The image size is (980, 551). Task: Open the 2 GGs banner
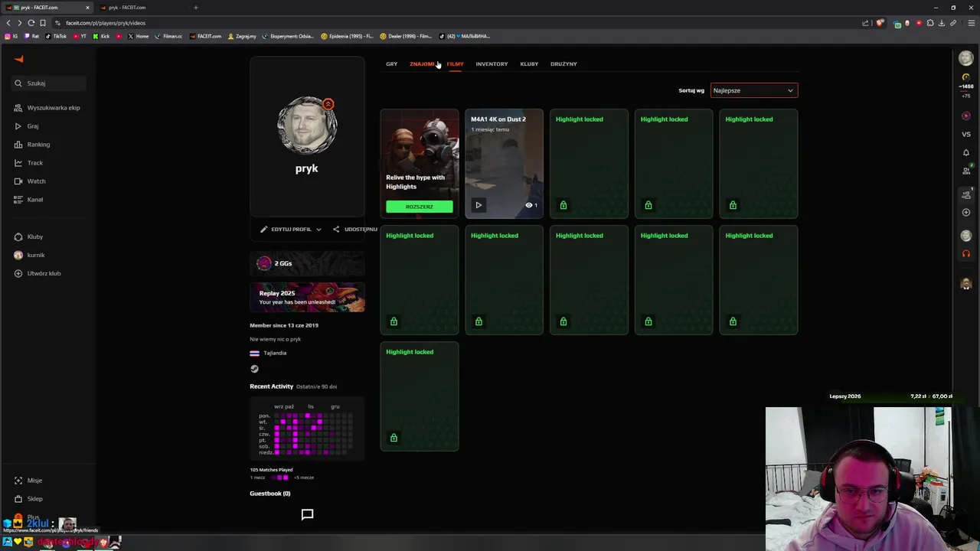(307, 263)
